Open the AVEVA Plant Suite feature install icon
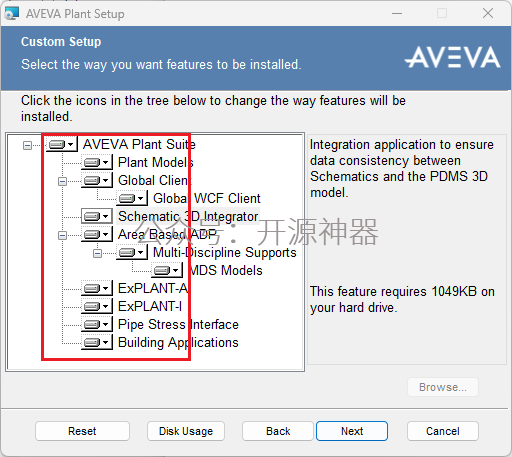 (x=61, y=144)
